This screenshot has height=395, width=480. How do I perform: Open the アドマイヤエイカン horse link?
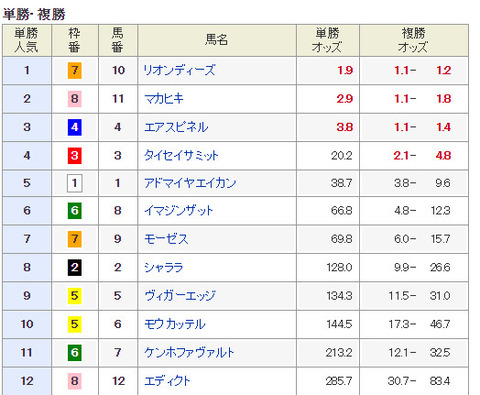(x=190, y=183)
